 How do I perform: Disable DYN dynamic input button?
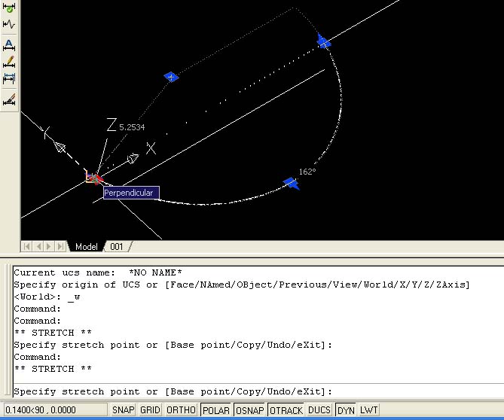tap(346, 410)
